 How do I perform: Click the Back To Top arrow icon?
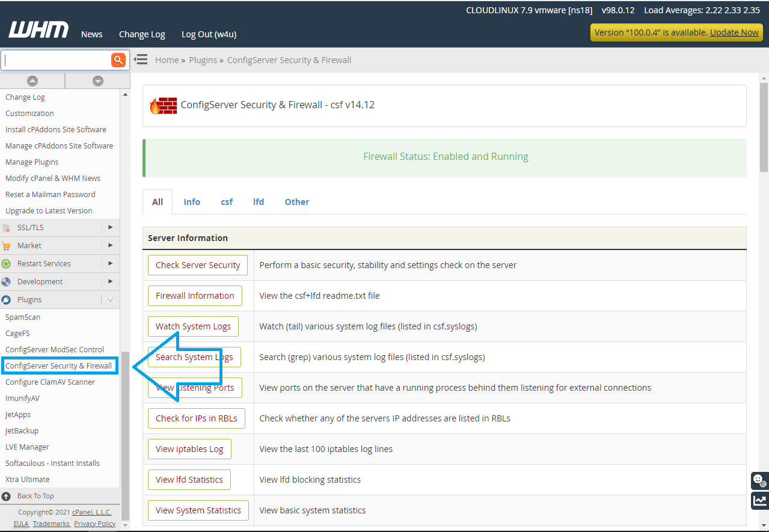[x=6, y=496]
